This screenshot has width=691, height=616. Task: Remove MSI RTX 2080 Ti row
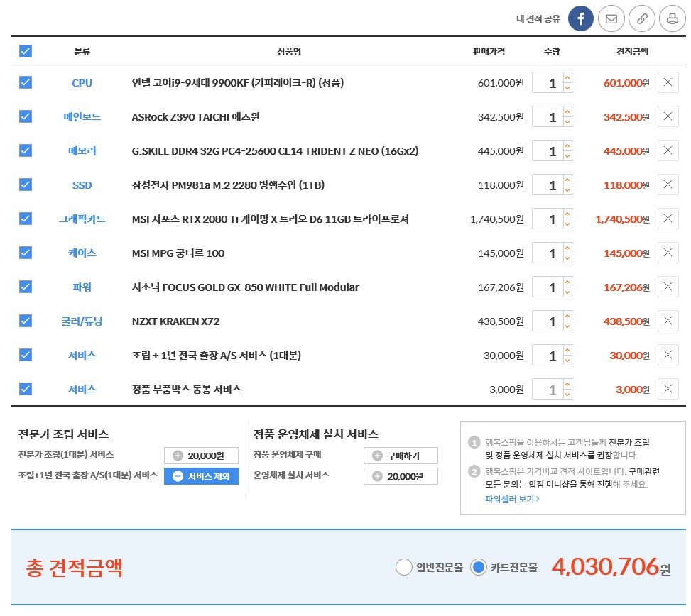tap(668, 219)
